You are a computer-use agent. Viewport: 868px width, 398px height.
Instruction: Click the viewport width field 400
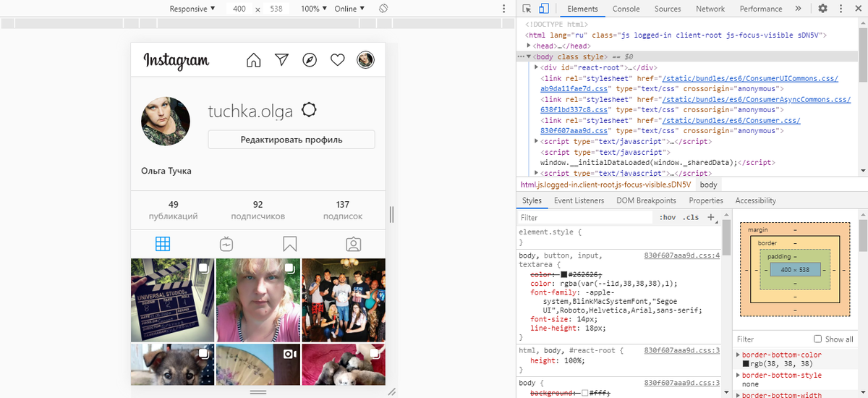[x=239, y=9]
